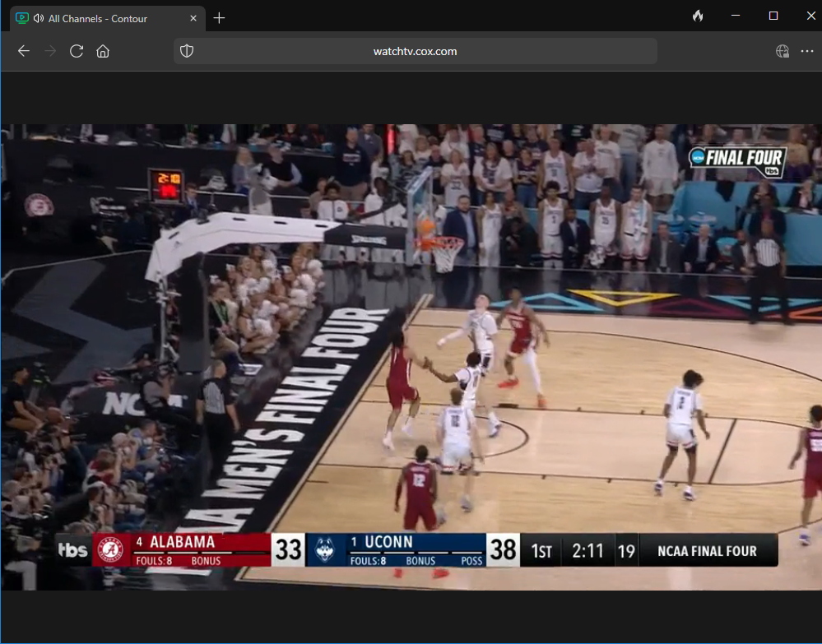This screenshot has height=644, width=822.
Task: Click the tab's TV favicon
Action: pos(22,18)
